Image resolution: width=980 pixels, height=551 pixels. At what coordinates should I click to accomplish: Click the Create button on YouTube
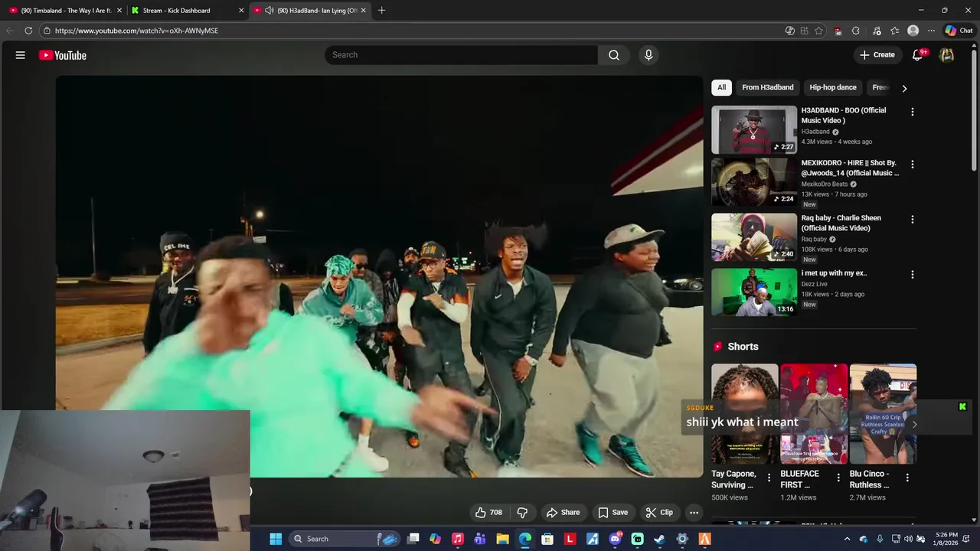pyautogui.click(x=877, y=55)
